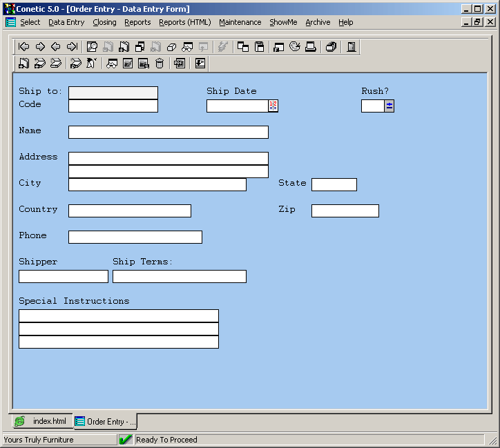This screenshot has width=500, height=448.
Task: Click the last record arrow icon
Action: [72, 47]
